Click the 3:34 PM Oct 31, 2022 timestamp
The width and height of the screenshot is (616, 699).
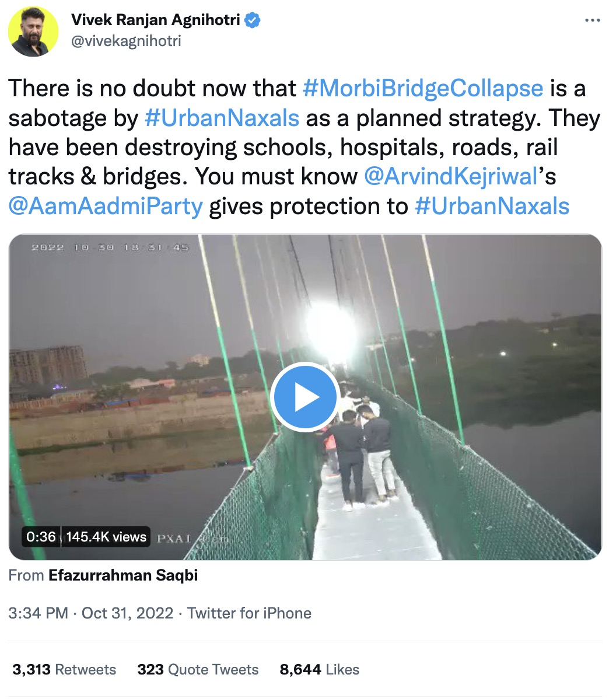click(x=90, y=613)
